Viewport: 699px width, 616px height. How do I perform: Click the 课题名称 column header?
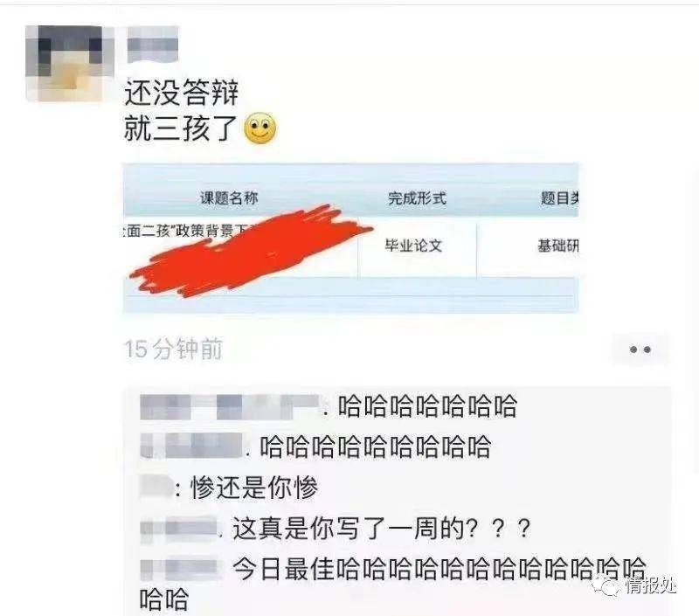pyautogui.click(x=229, y=197)
